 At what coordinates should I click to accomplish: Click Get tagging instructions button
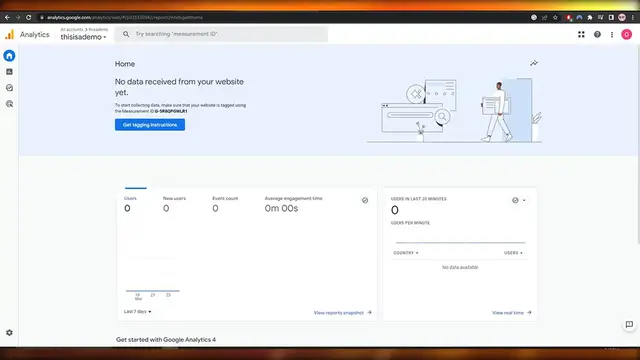tap(150, 124)
